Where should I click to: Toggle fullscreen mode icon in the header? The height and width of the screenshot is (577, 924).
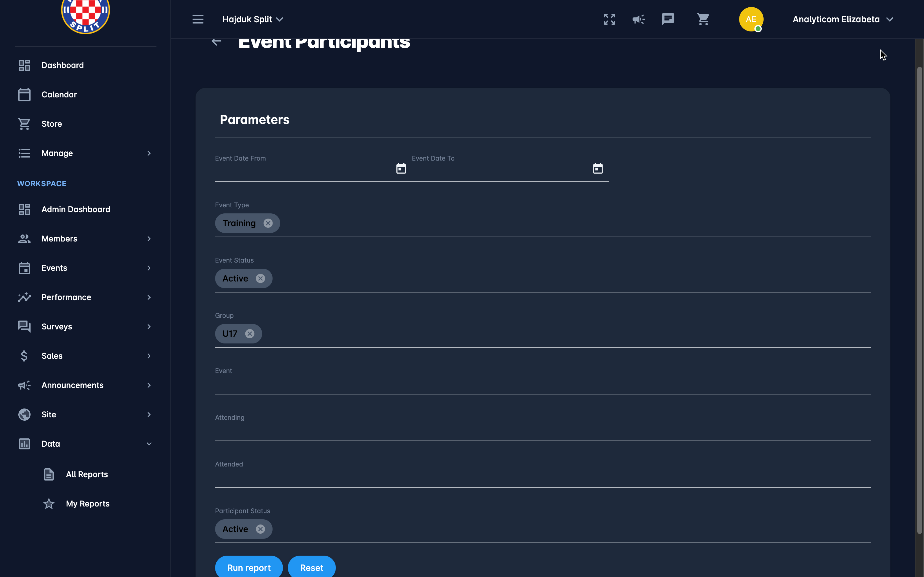click(x=609, y=19)
